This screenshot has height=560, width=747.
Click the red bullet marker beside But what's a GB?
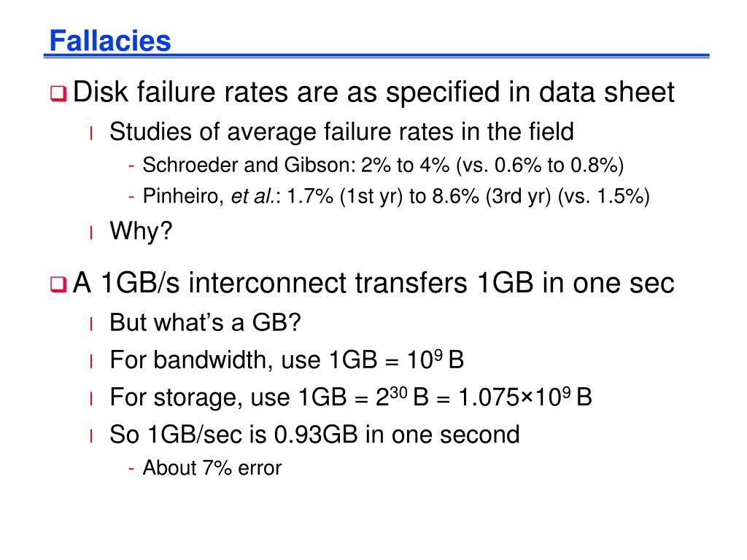coord(90,324)
